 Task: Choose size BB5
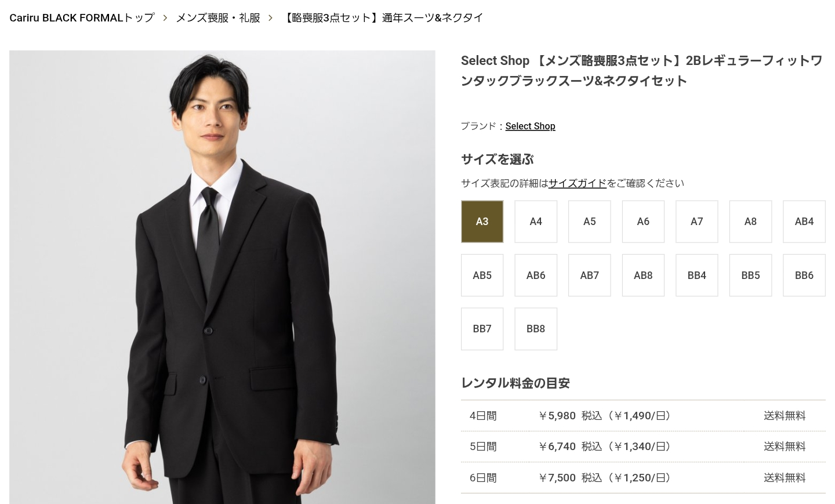(750, 275)
